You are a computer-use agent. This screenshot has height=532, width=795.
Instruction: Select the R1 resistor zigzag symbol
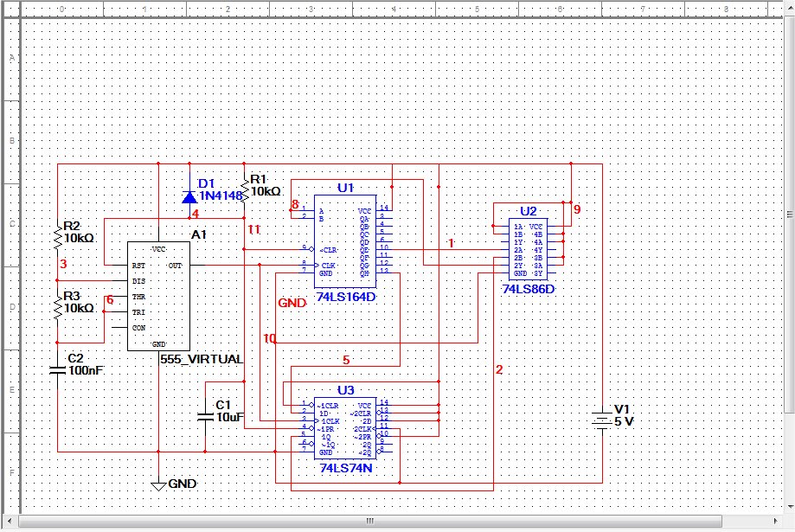click(244, 189)
